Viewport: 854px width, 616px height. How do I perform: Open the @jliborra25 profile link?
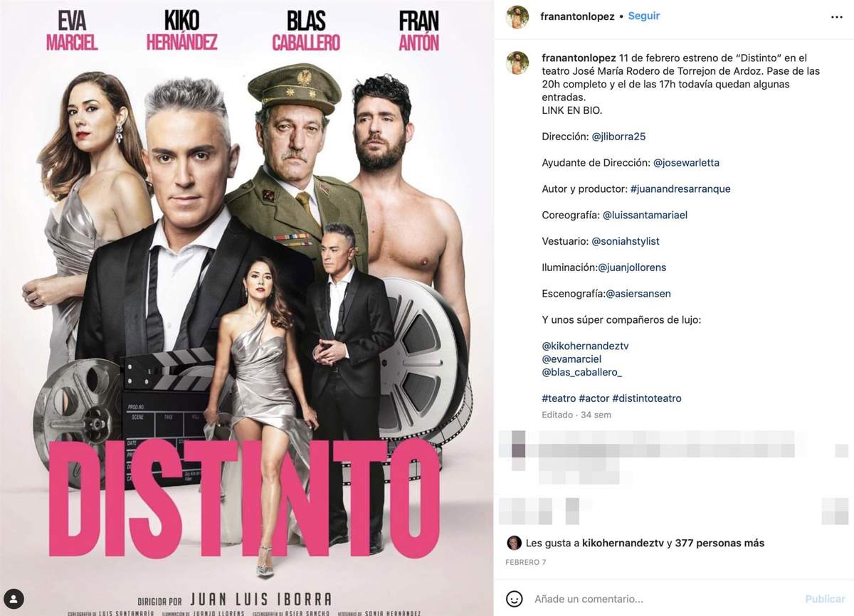(x=618, y=137)
